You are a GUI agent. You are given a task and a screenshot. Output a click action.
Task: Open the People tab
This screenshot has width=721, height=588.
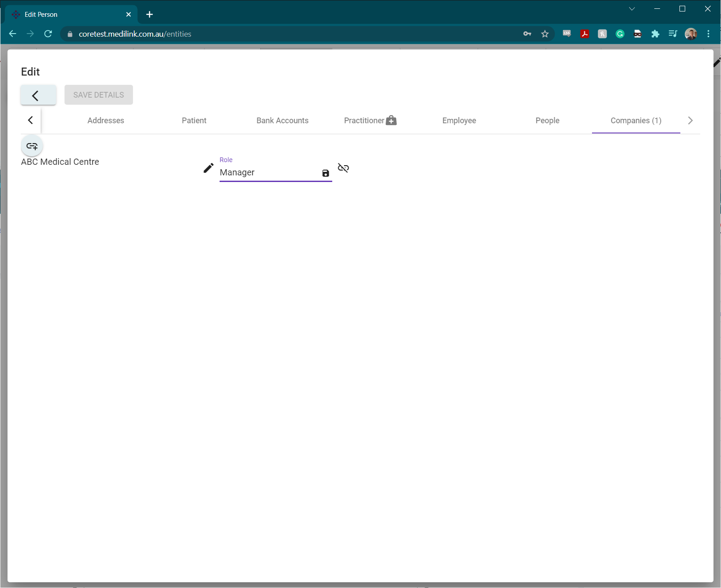click(x=547, y=121)
